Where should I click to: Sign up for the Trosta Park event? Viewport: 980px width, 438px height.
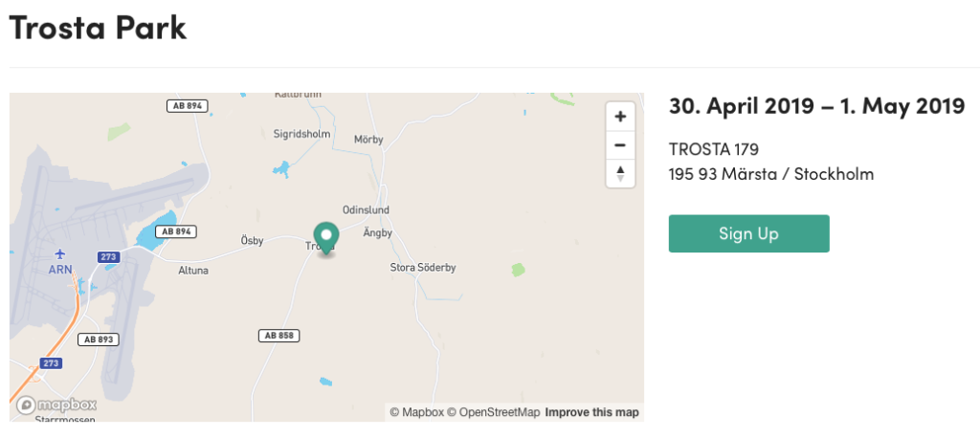[748, 233]
